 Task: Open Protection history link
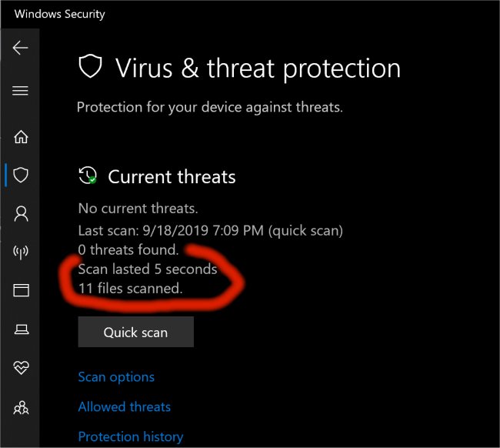[131, 436]
